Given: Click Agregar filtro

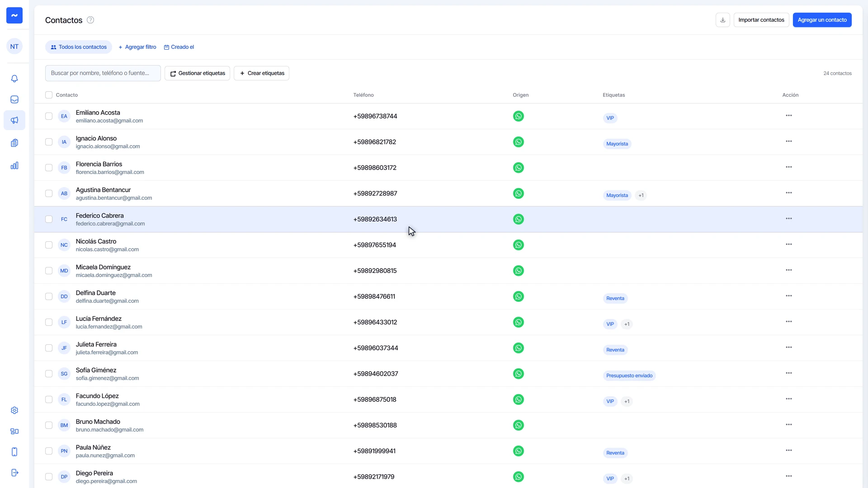Looking at the screenshot, I should pos(137,47).
